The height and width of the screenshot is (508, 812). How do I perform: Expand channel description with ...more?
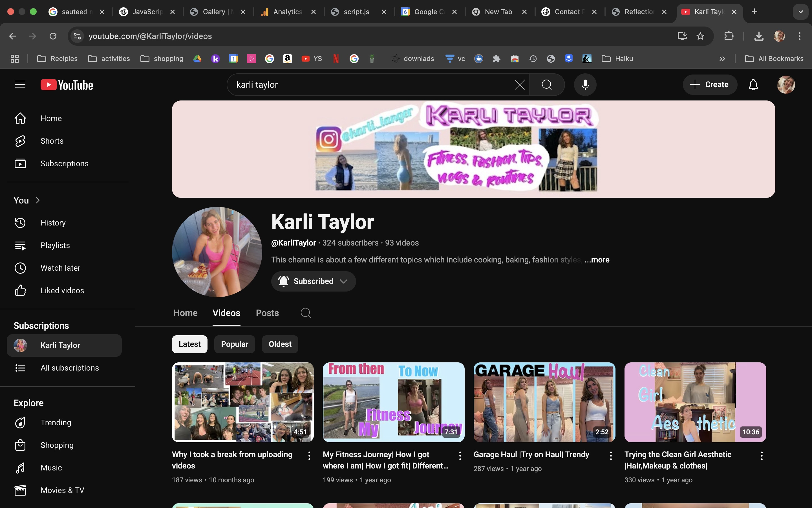(597, 260)
